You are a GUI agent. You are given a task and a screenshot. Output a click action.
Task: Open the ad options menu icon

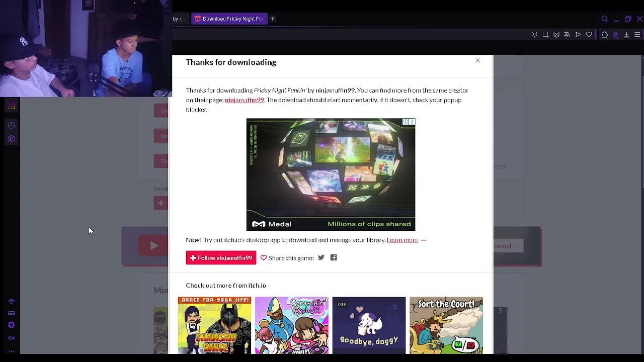(x=412, y=122)
